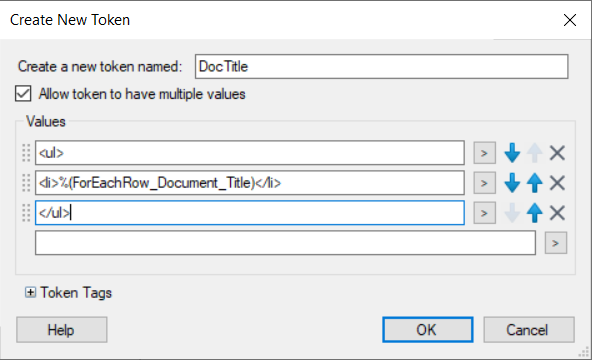Open Help for this dialog
Viewport: 592px width, 360px height.
62,330
